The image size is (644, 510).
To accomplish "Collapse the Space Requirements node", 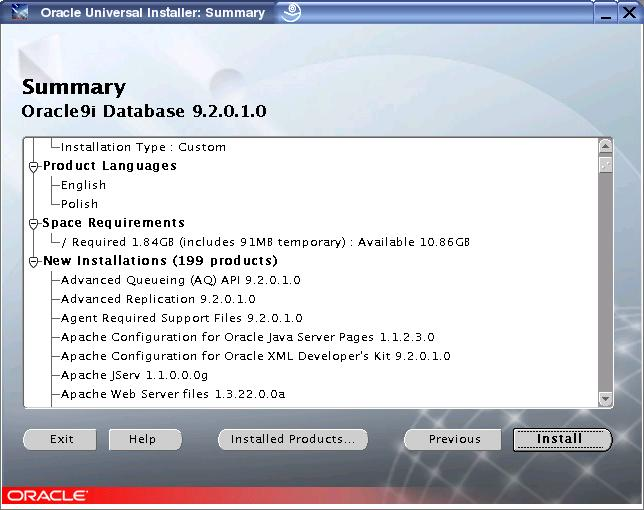I will (x=34, y=224).
